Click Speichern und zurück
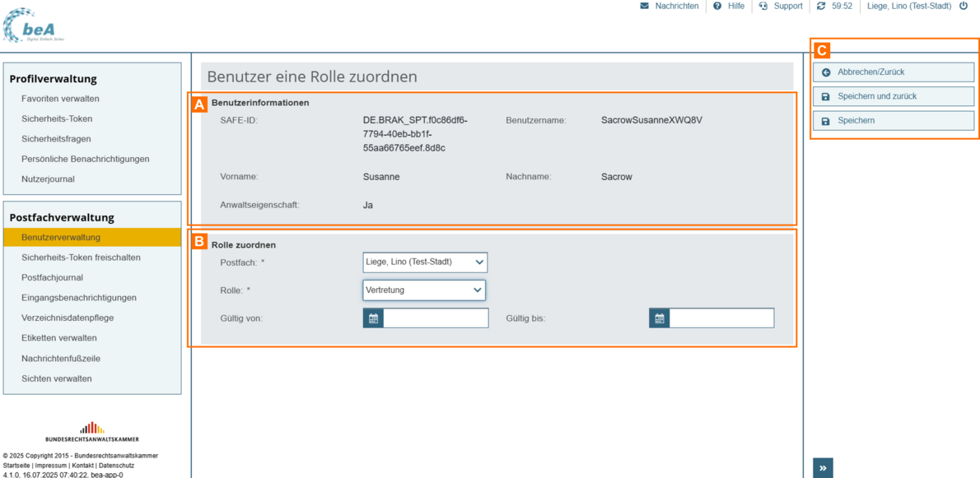The height and width of the screenshot is (478, 980). point(893,96)
